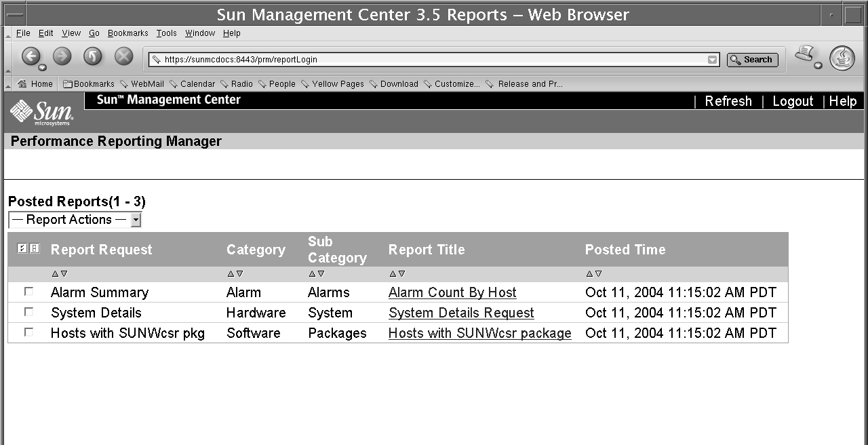Sort Category column ascending
Screen dimensions: 868x445
coord(231,274)
